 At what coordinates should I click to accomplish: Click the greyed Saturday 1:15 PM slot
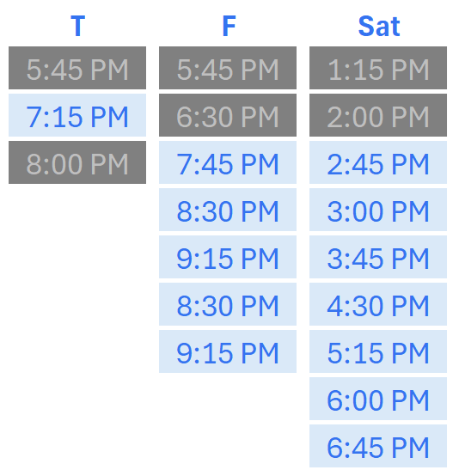(x=378, y=68)
